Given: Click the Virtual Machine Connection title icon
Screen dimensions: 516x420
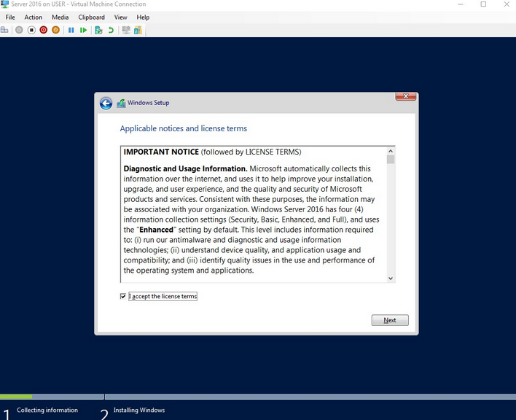Looking at the screenshot, I should 4,4.
